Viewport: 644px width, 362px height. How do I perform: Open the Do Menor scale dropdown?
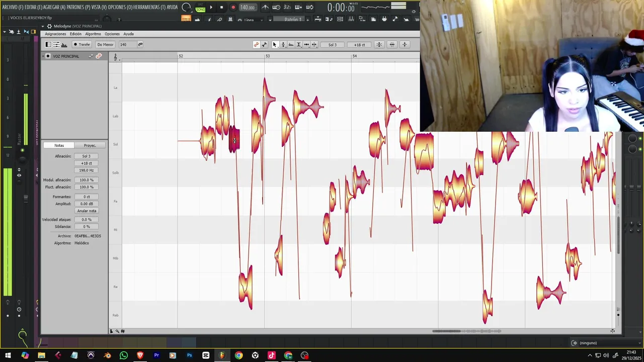[x=105, y=45]
